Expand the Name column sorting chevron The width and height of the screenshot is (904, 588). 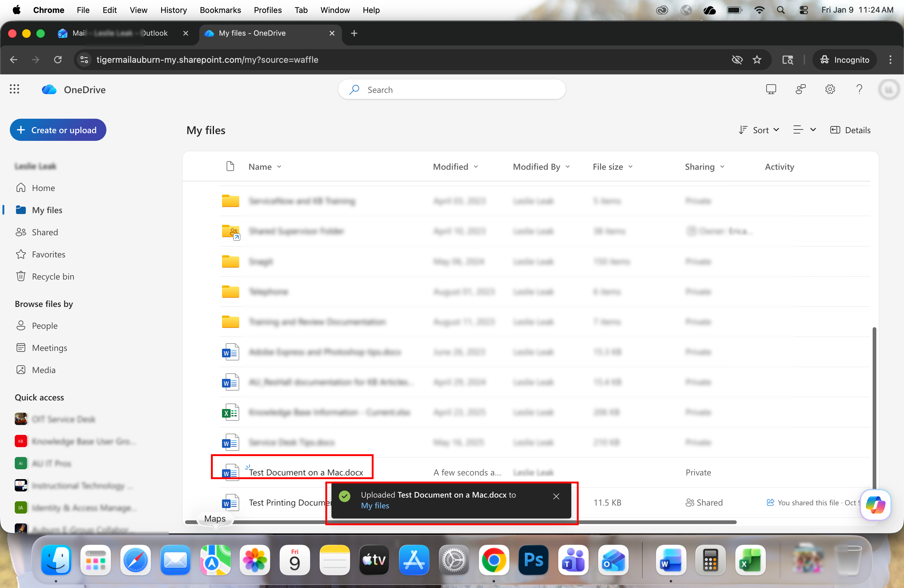(280, 167)
